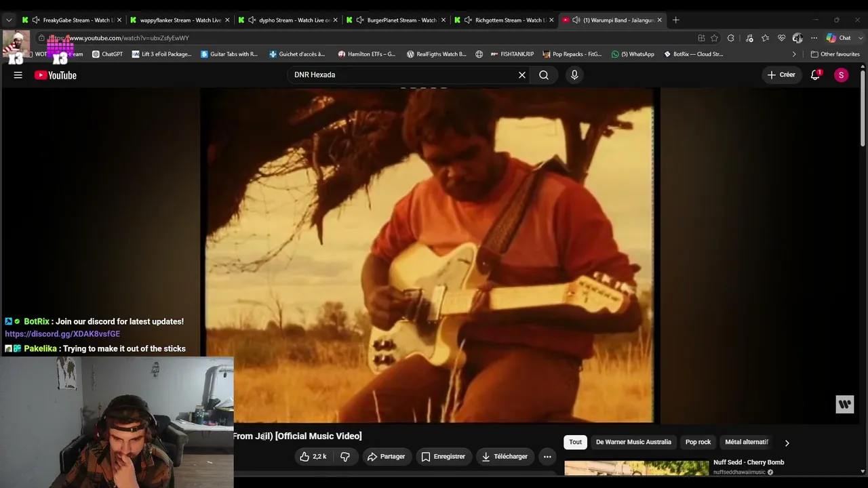Click the BotRix username in chat

37,321
